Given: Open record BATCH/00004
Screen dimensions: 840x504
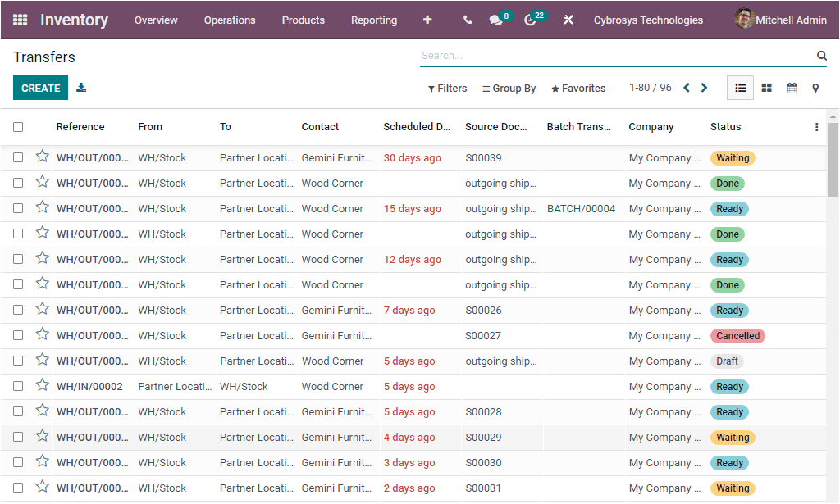Looking at the screenshot, I should point(581,208).
